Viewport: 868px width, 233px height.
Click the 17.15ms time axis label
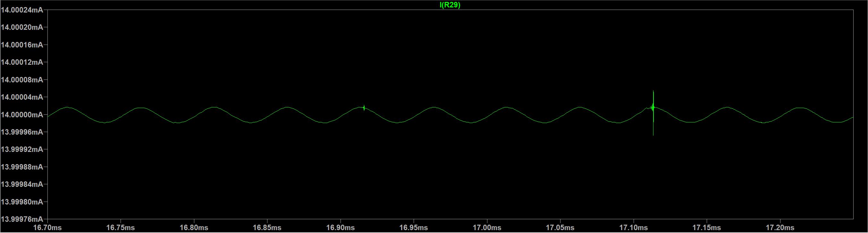coord(707,228)
